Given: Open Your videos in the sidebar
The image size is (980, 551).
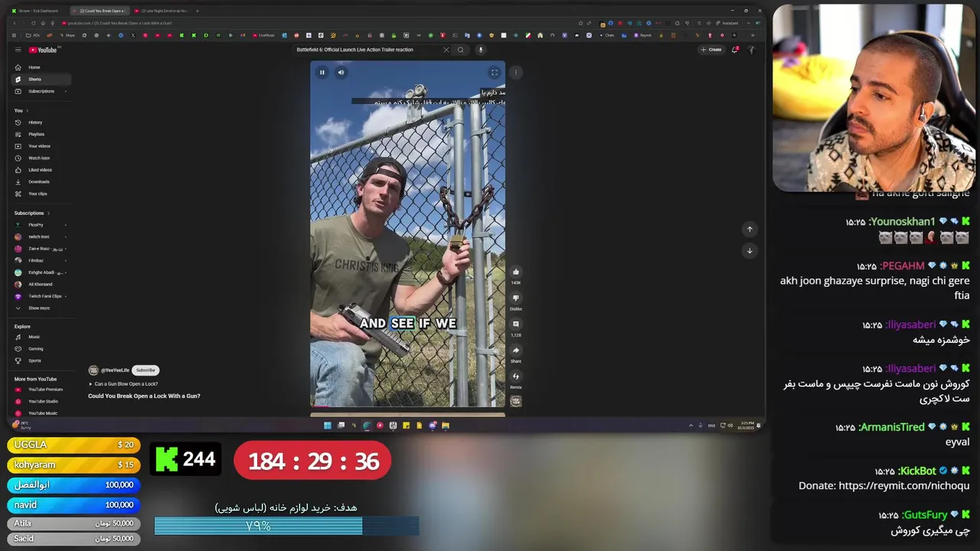Looking at the screenshot, I should 42,146.
